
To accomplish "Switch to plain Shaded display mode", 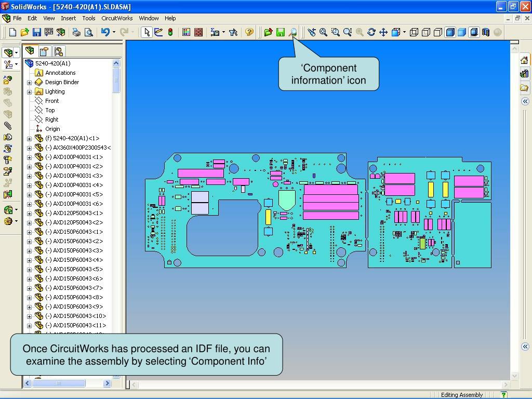I will (462, 32).
